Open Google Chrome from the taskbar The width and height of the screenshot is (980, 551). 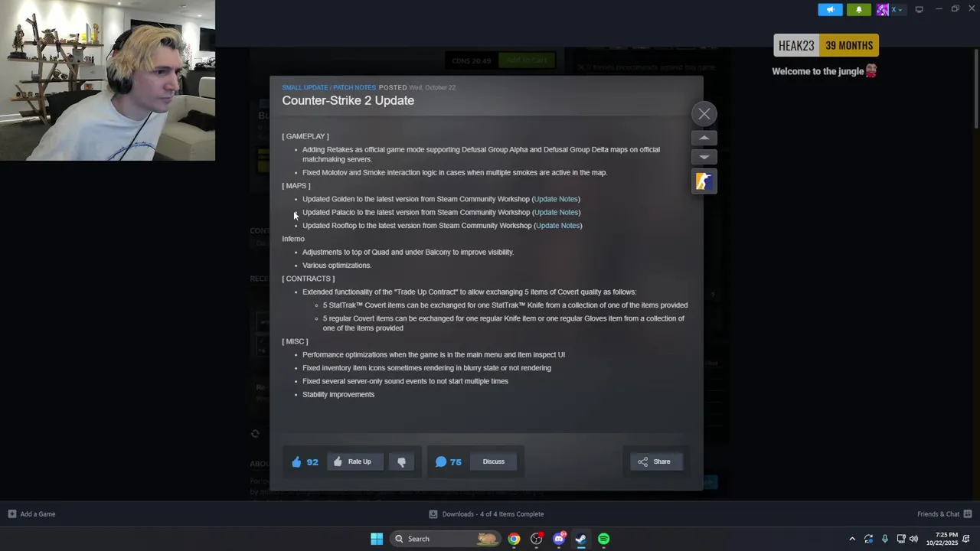coord(514,539)
